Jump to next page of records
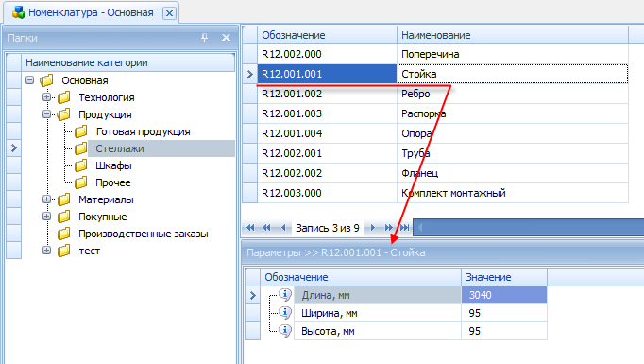This screenshot has height=364, width=644. coord(388,228)
